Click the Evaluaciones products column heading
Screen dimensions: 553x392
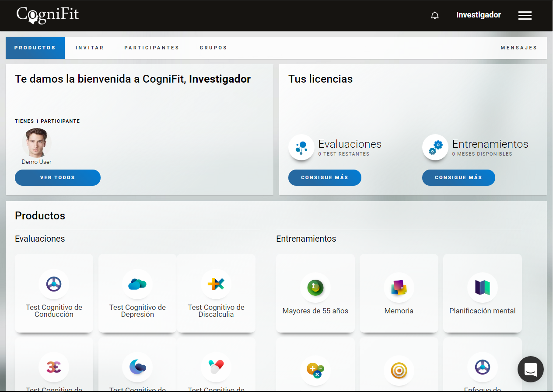tap(40, 239)
